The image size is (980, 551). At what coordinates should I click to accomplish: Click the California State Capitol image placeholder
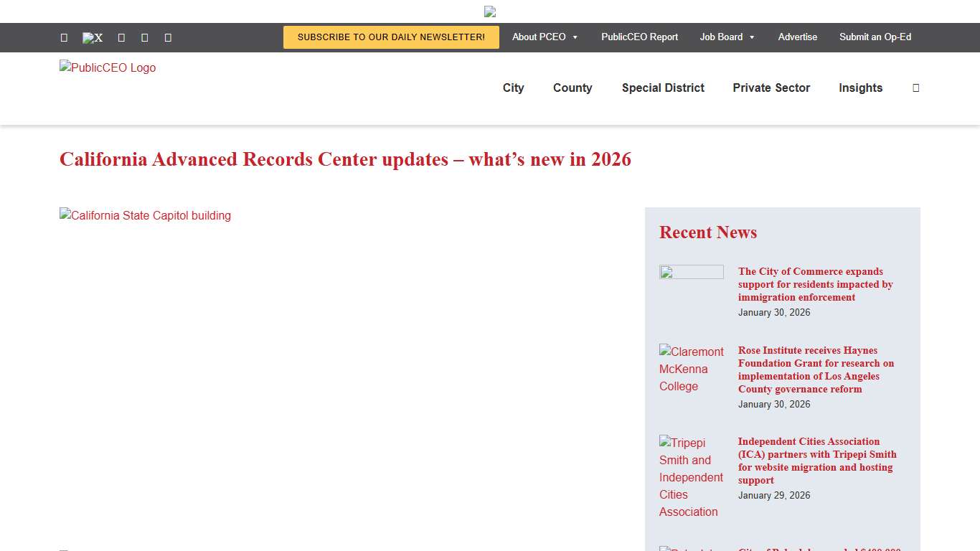[x=145, y=215]
